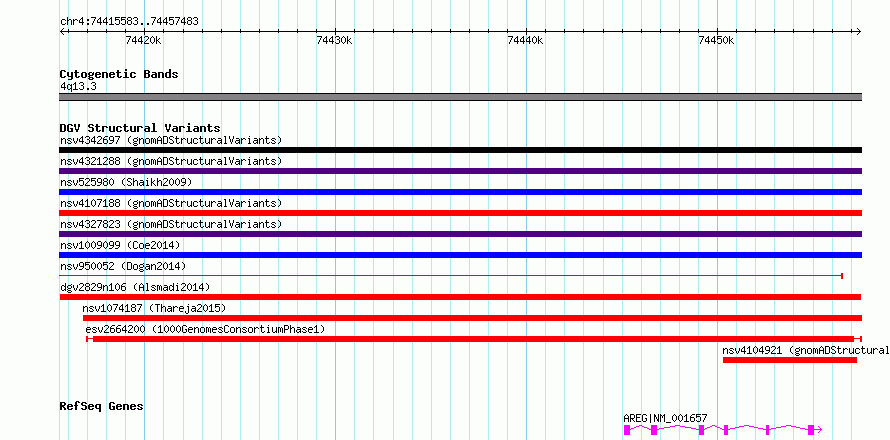Click the gray 4q13.3 cytogenetic band bar
Viewport: 890px width, 440px height.
[x=460, y=97]
